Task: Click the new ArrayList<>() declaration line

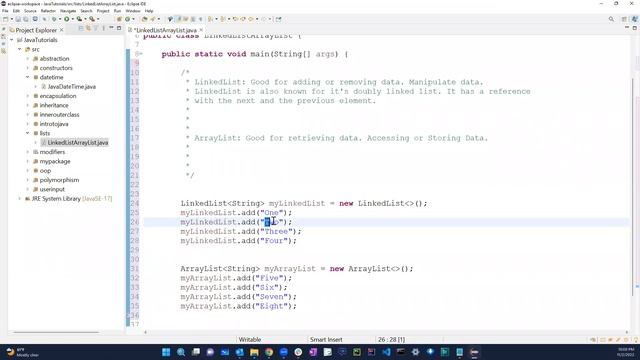Action: 297,269
